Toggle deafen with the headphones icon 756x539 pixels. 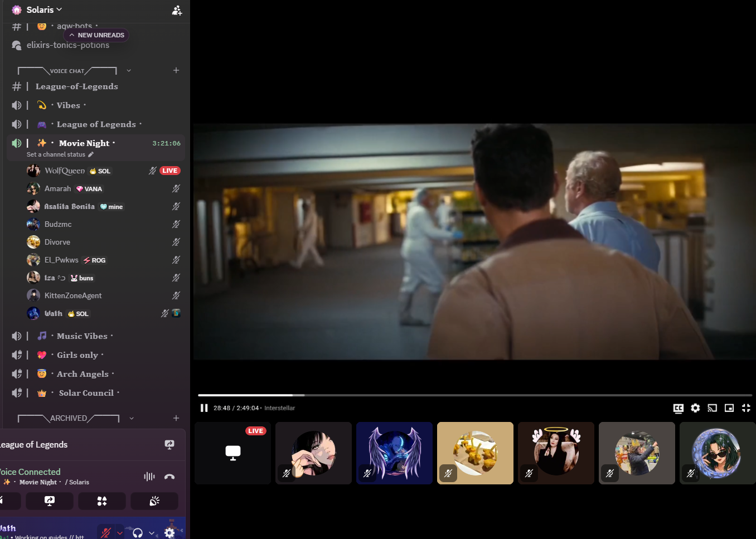[x=138, y=532]
